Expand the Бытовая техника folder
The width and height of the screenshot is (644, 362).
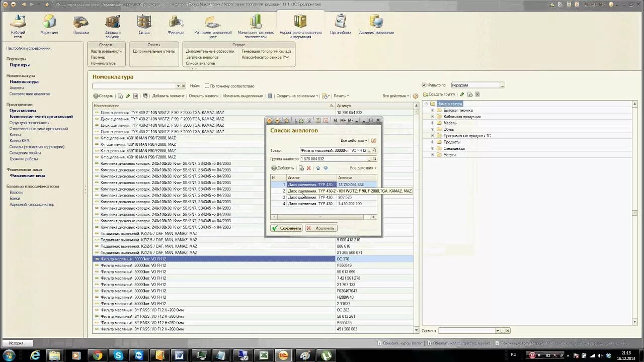click(x=432, y=110)
